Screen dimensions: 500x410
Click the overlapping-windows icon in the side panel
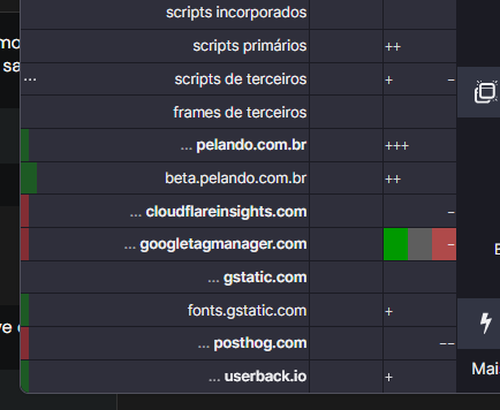coord(485,91)
